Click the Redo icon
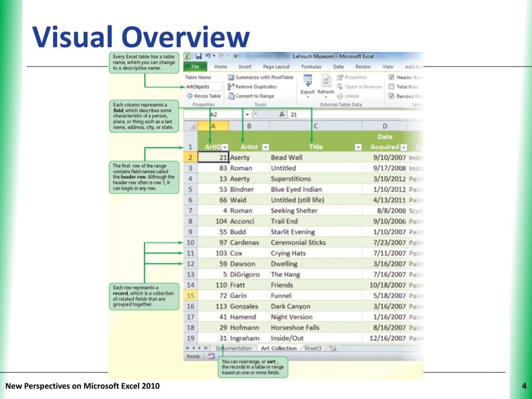The width and height of the screenshot is (532, 399). pos(222,56)
